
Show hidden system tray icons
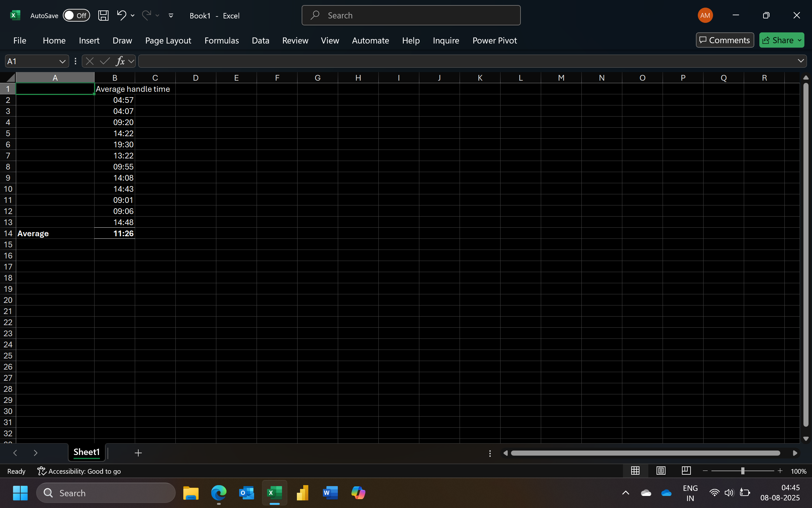click(x=626, y=493)
